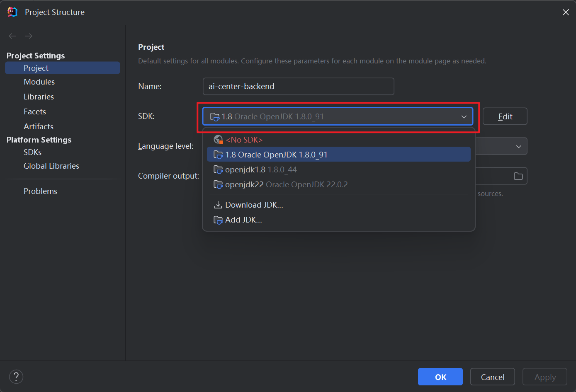Collapse the SDK dropdown via its chevron
Viewport: 576px width, 392px height.
464,116
